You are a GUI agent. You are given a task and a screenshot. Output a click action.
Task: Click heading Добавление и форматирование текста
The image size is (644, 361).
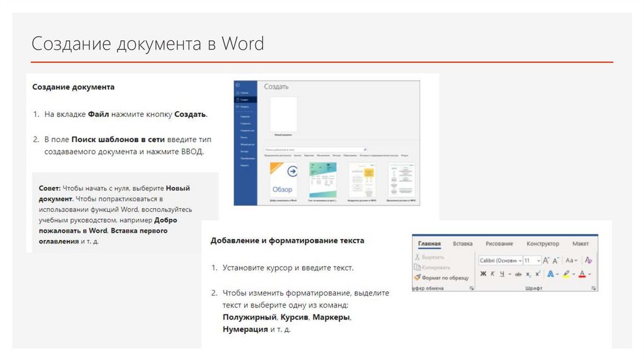point(287,241)
